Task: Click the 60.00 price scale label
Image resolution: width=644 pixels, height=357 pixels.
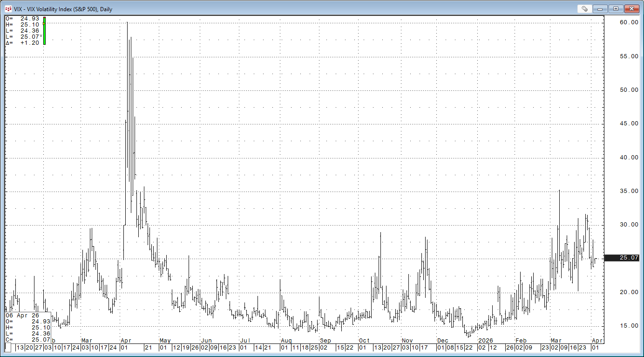Action: click(x=615, y=22)
